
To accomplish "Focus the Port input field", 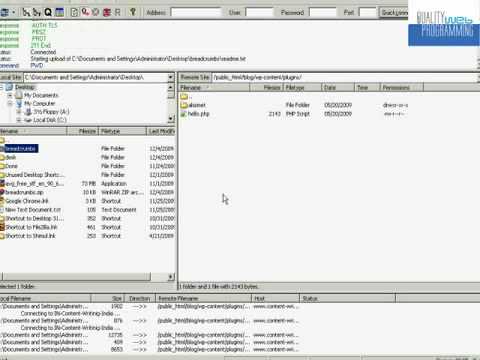I will point(368,13).
